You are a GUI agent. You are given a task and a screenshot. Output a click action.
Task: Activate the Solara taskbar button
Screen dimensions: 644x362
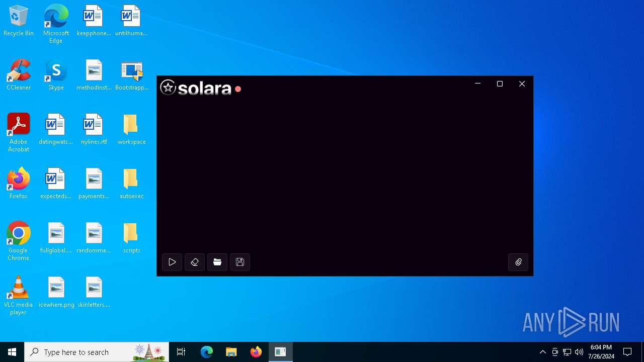pos(281,352)
